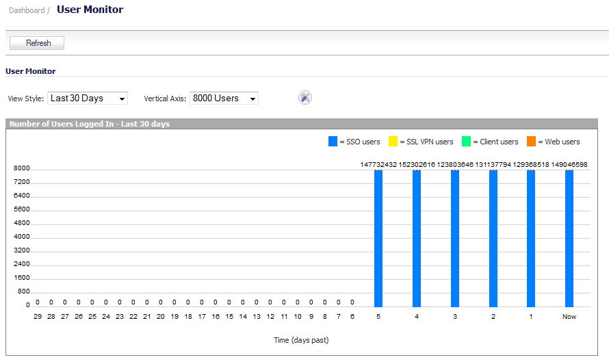This screenshot has width=609, height=364.
Task: Click the 'Time (days past)' axis title
Action: point(301,340)
